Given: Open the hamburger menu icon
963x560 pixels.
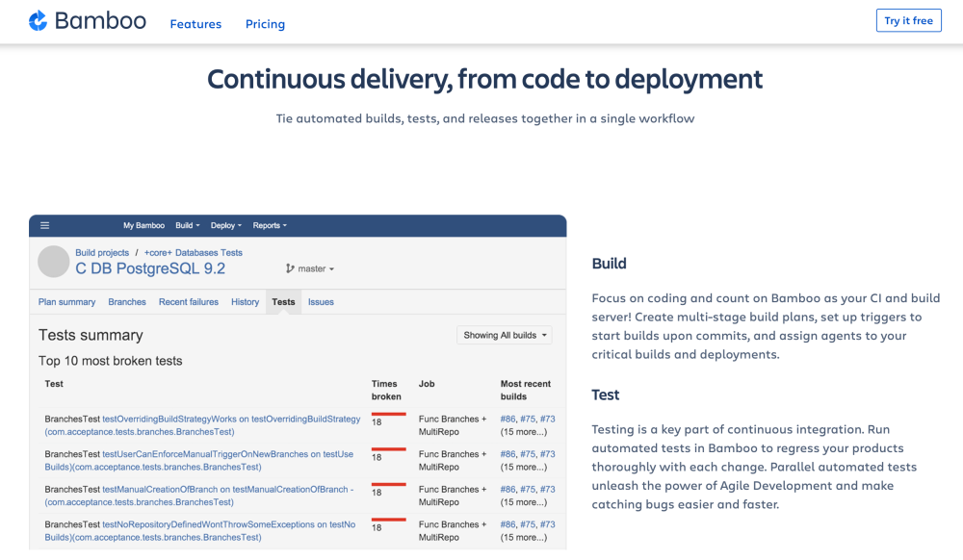Looking at the screenshot, I should pyautogui.click(x=45, y=226).
